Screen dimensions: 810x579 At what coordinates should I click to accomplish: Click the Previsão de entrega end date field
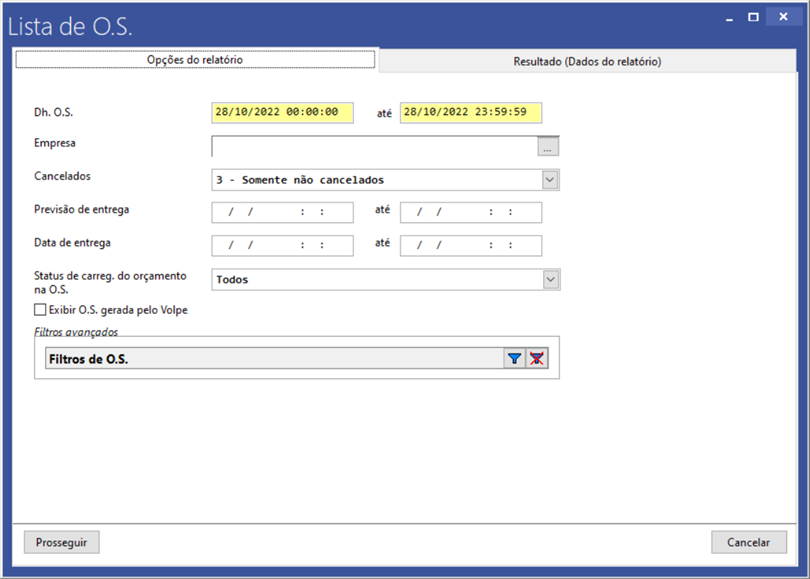click(x=470, y=213)
